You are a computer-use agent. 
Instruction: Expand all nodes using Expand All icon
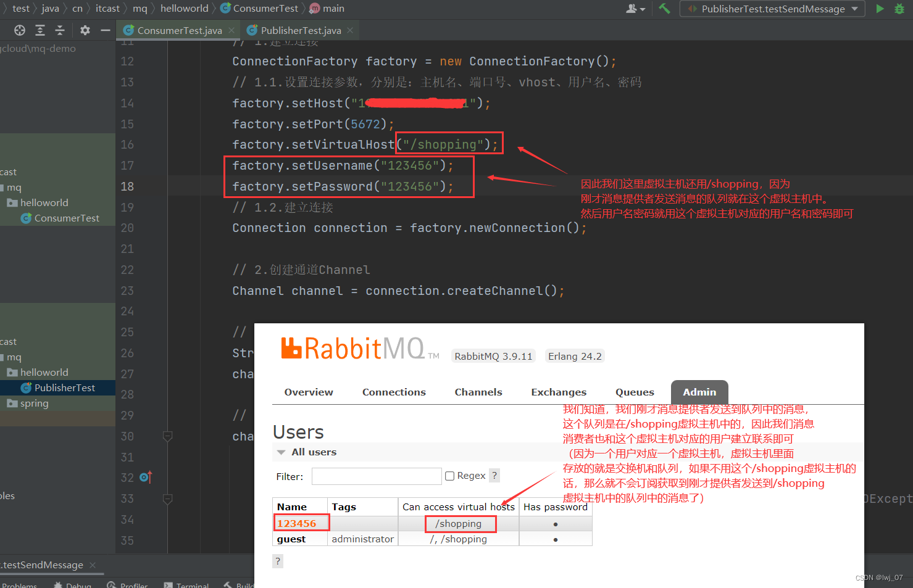click(x=40, y=30)
